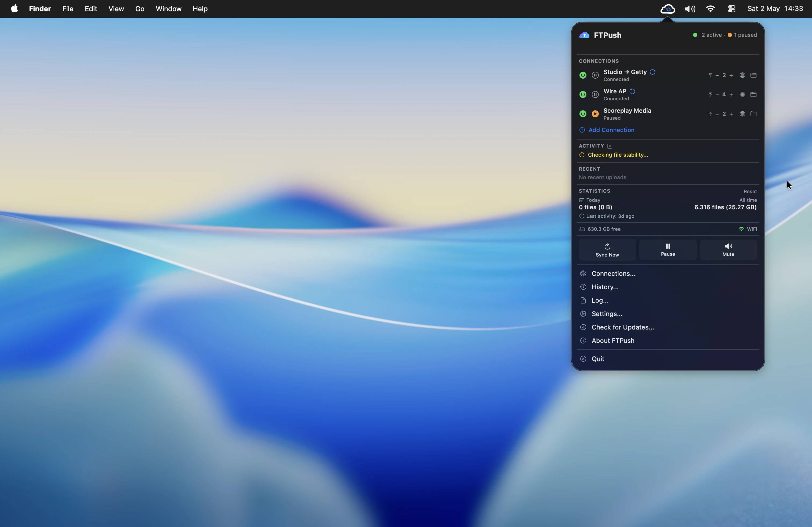Increase upload count for Scoreplay Media
The image size is (812, 527).
(731, 114)
